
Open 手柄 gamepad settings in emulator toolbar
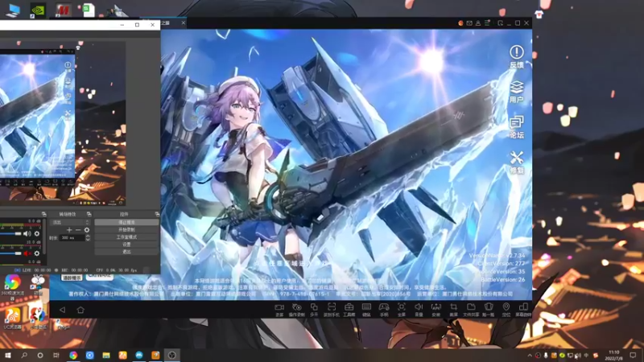384,310
